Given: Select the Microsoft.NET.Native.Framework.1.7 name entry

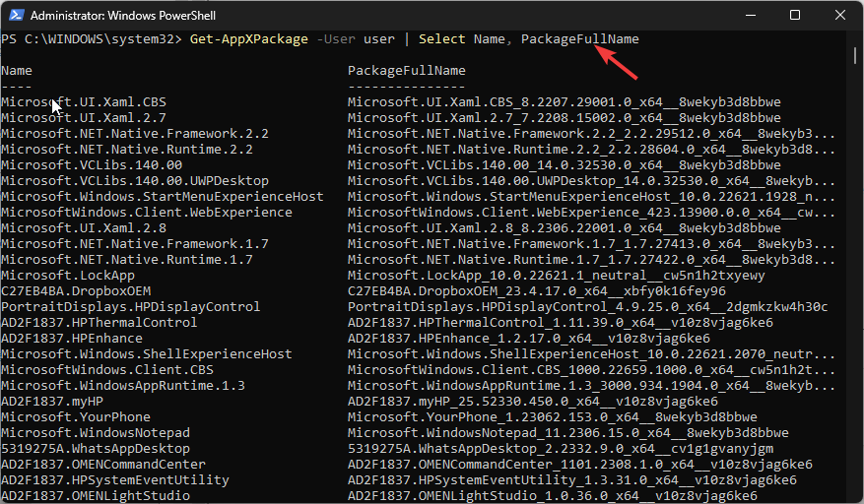Looking at the screenshot, I should (135, 243).
